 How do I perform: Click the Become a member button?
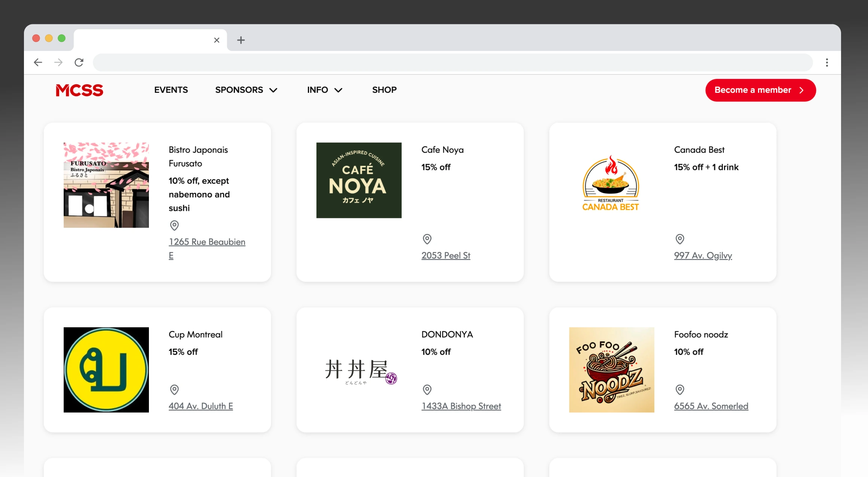pyautogui.click(x=760, y=90)
